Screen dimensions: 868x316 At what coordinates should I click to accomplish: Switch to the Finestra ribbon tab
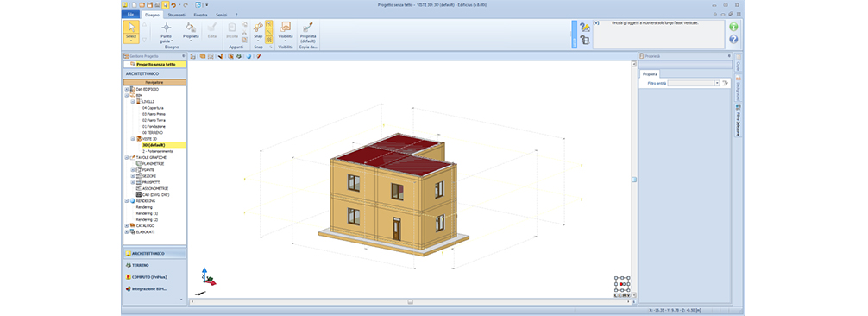click(x=200, y=15)
